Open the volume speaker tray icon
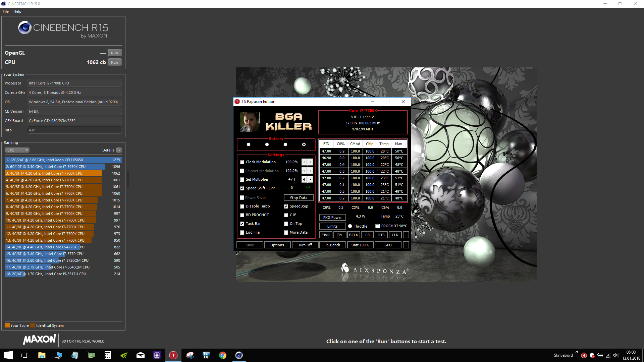Image resolution: width=644 pixels, height=362 pixels. 616,355
